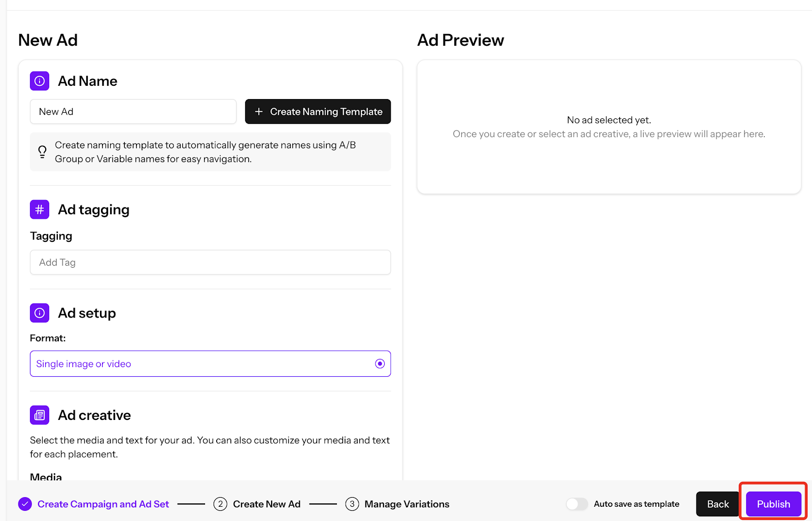Viewport: 812px width, 521px height.
Task: Click the step 2 circle icon
Action: (x=220, y=504)
